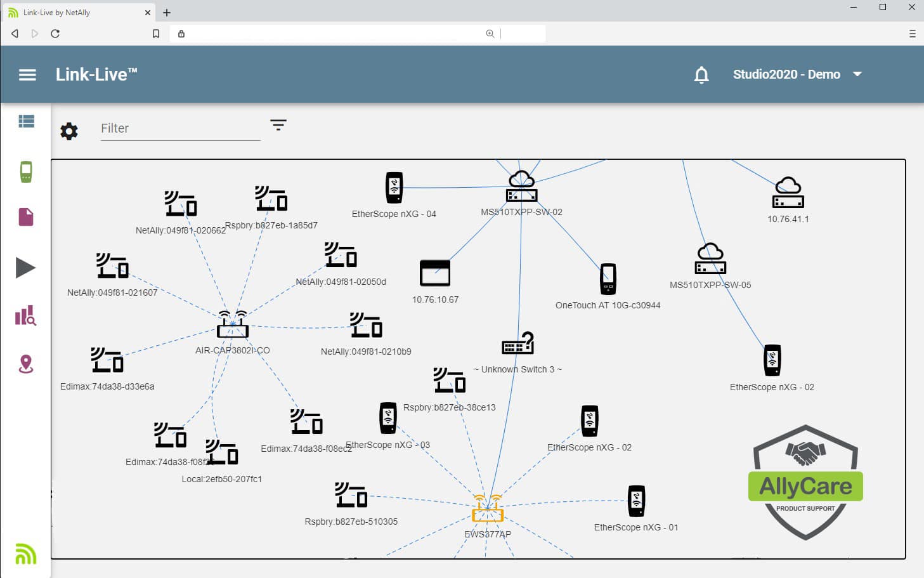
Task: Click the notifications bell icon
Action: [x=701, y=75]
